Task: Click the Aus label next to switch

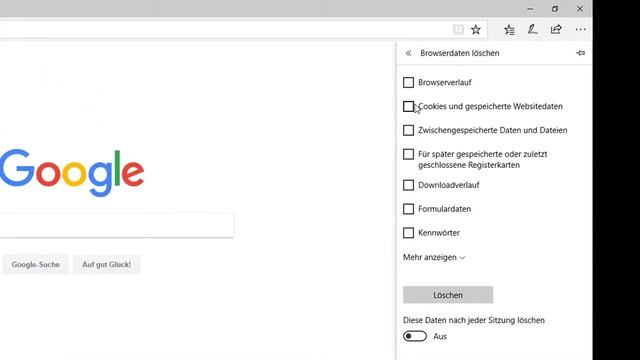Action: [x=440, y=336]
